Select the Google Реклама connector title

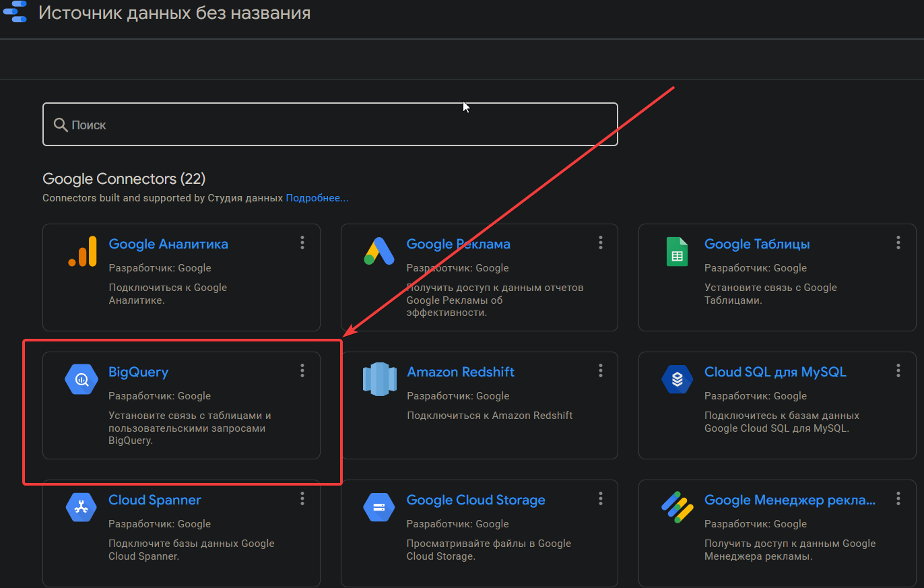point(459,244)
